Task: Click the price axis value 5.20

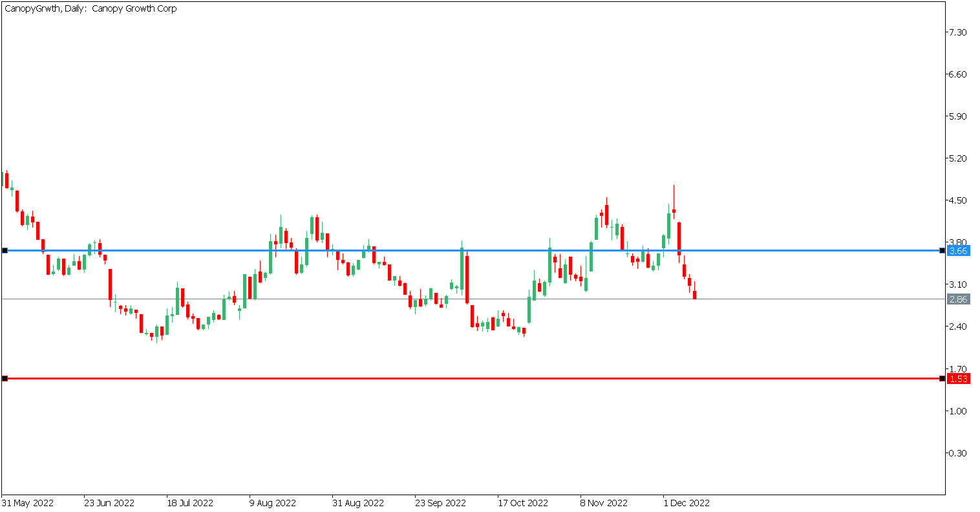Action: tap(957, 158)
